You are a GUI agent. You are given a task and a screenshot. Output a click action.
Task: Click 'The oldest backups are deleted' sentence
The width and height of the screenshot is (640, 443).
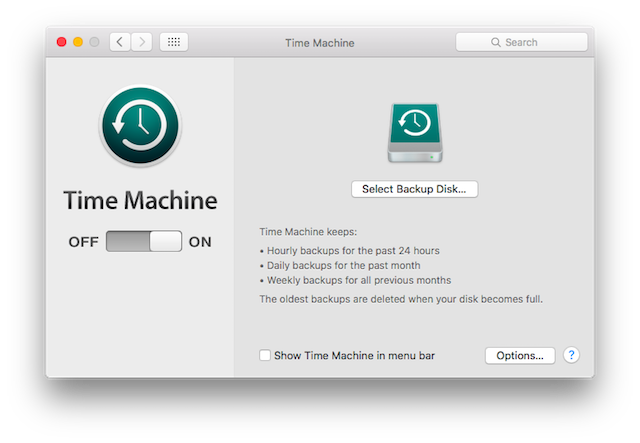click(x=401, y=299)
